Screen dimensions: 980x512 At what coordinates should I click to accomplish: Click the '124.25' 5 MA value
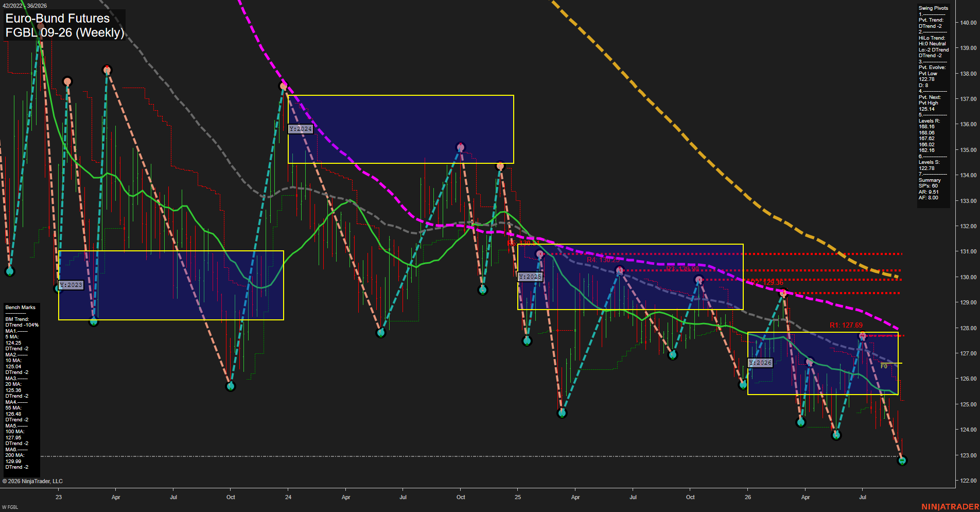(x=13, y=343)
